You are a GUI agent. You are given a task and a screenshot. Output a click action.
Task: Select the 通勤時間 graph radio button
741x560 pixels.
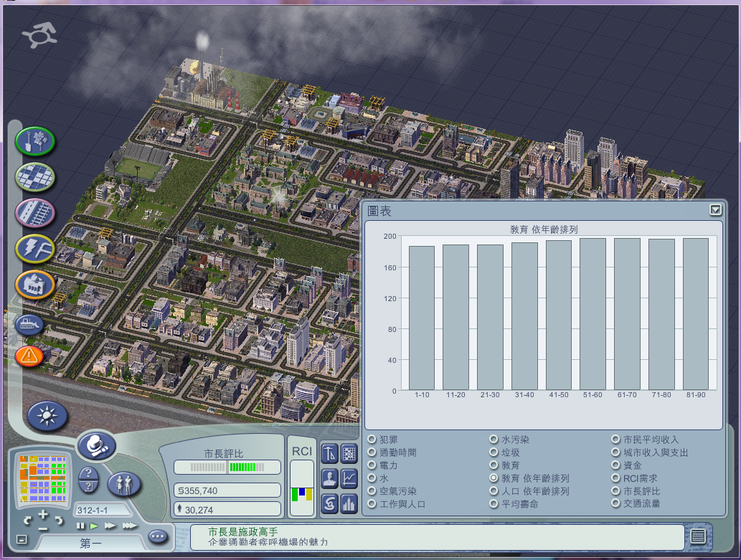pyautogui.click(x=372, y=452)
